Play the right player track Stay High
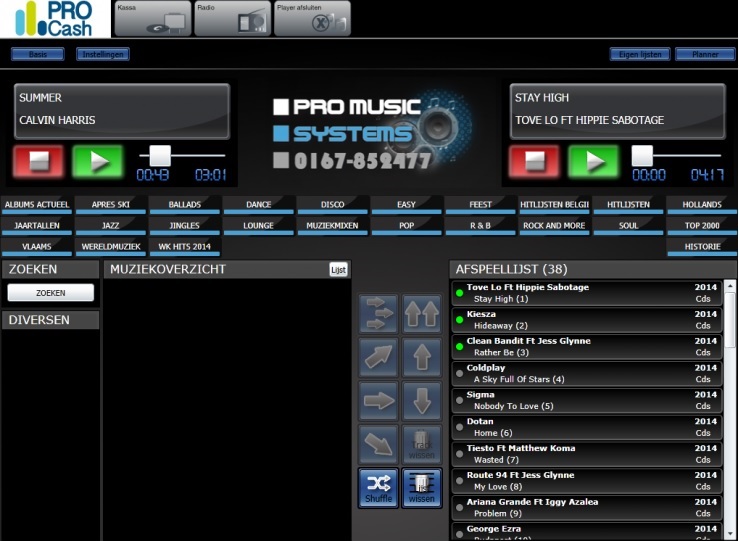739x541 pixels. pyautogui.click(x=593, y=161)
